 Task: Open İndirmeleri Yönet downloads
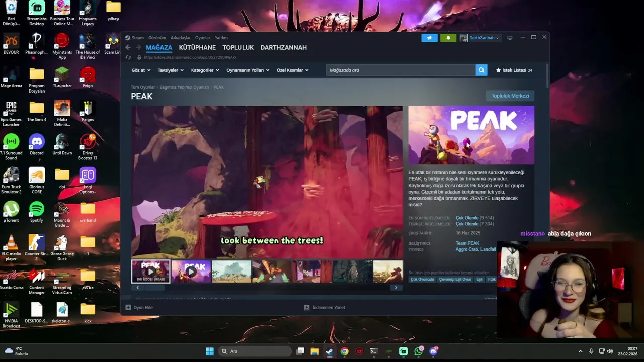pos(325,307)
